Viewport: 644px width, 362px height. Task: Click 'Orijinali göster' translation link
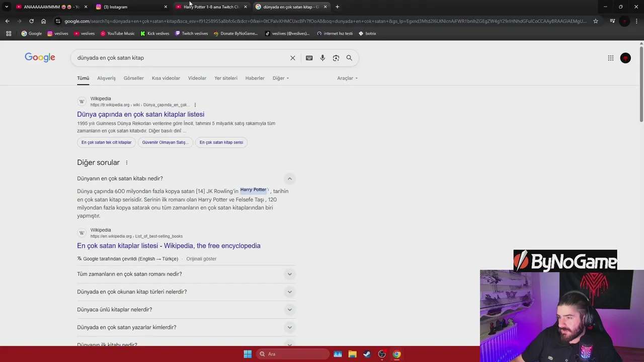click(201, 259)
